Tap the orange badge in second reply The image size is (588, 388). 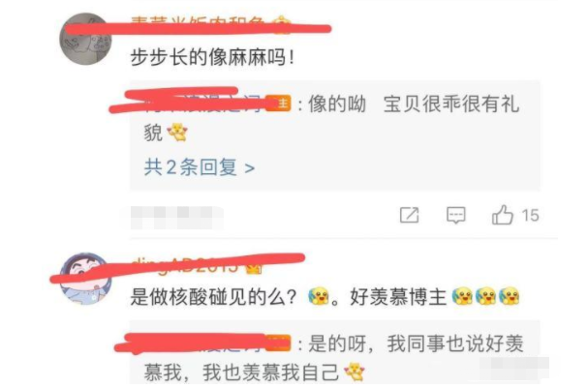pos(278,343)
